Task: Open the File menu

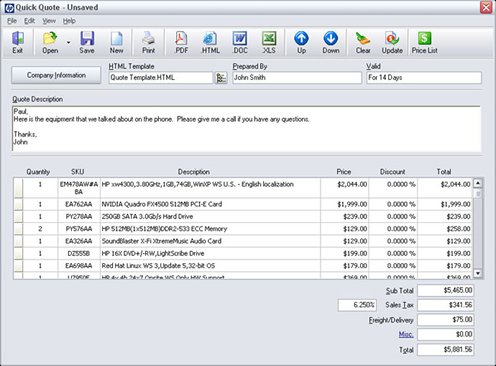Action: click(12, 21)
